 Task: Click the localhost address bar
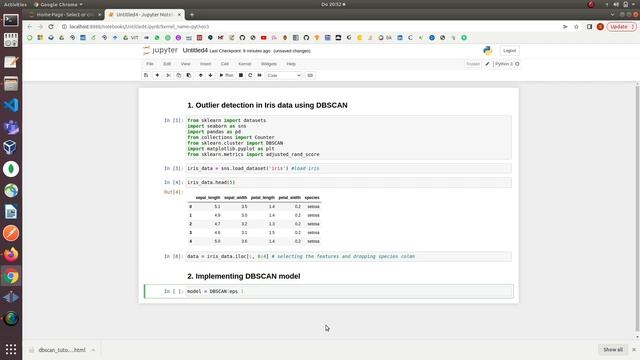pyautogui.click(x=139, y=27)
